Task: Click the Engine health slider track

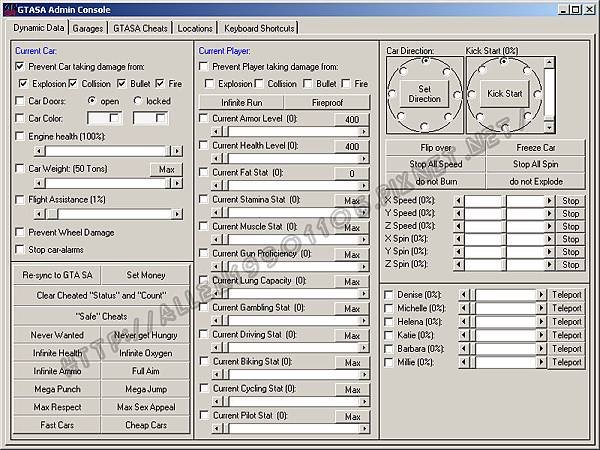Action: click(107, 151)
